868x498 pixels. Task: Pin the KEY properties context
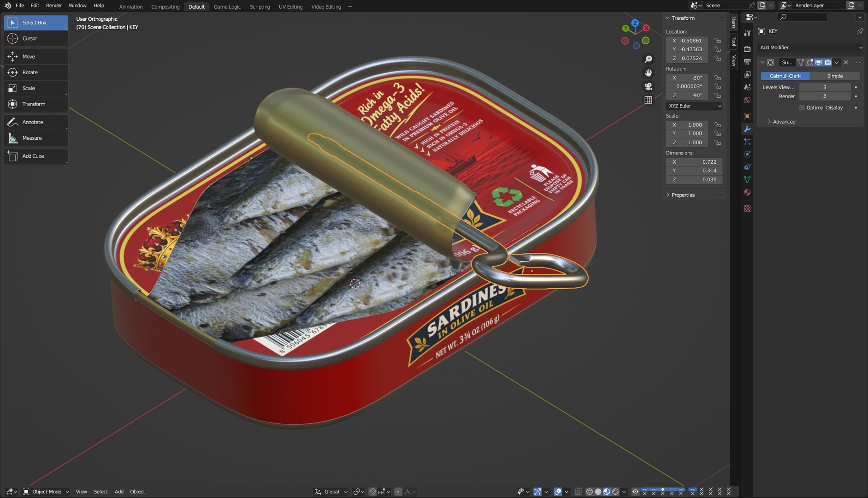point(860,31)
